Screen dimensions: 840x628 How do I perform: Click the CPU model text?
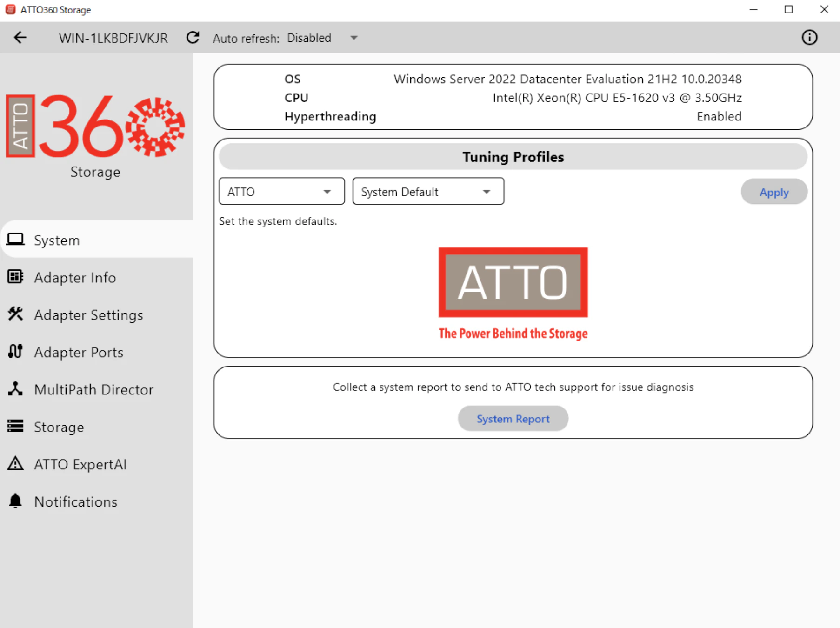[x=617, y=98]
